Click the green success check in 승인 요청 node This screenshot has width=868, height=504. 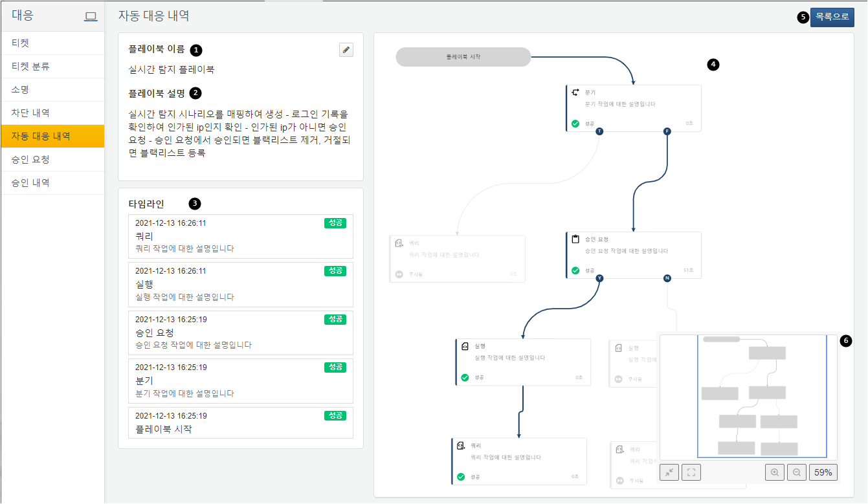pos(575,270)
